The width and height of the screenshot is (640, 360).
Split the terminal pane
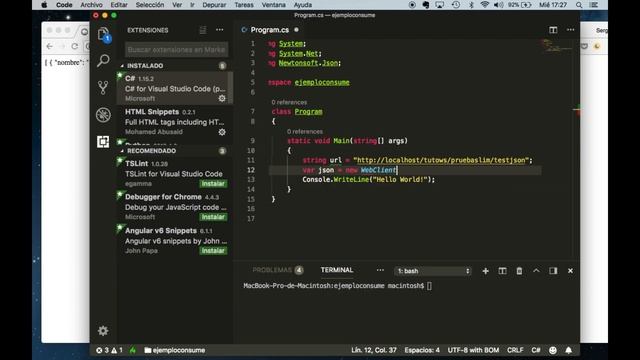click(502, 271)
